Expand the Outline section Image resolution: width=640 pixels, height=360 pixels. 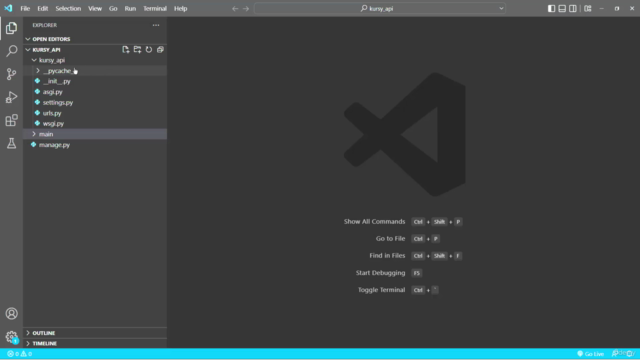pos(28,333)
